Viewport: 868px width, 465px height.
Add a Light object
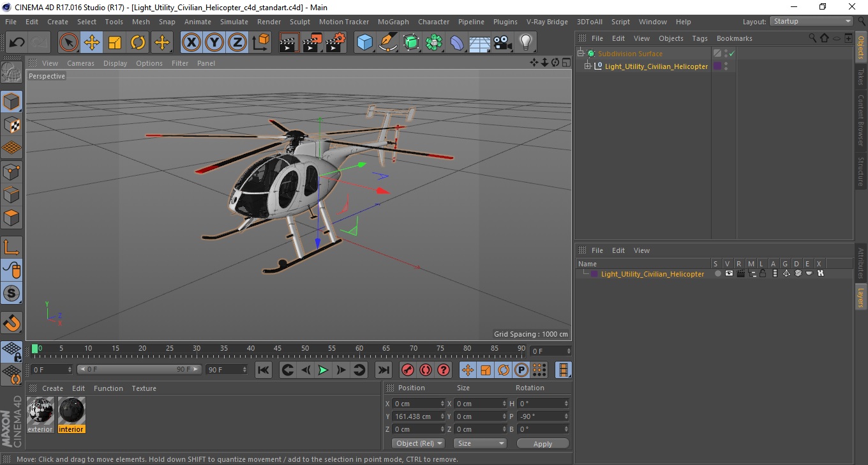pos(526,43)
